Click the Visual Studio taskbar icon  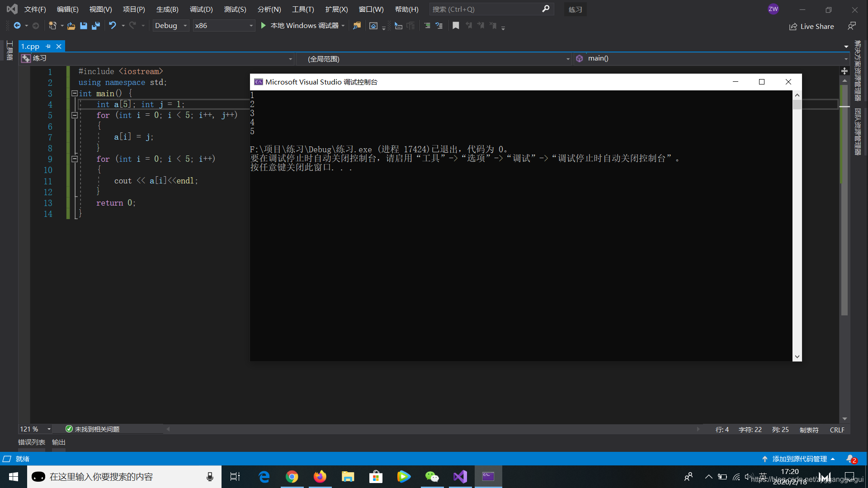pos(460,477)
